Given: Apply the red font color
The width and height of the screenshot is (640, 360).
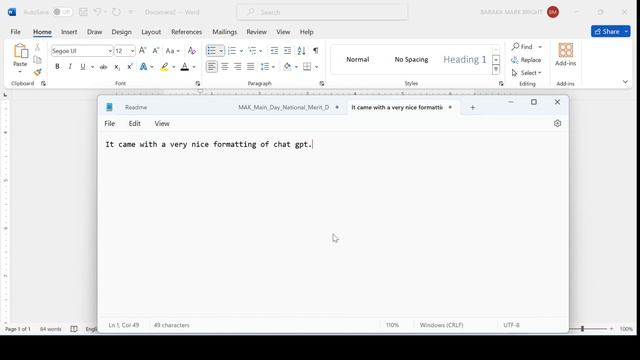Looking at the screenshot, I should pyautogui.click(x=185, y=67).
